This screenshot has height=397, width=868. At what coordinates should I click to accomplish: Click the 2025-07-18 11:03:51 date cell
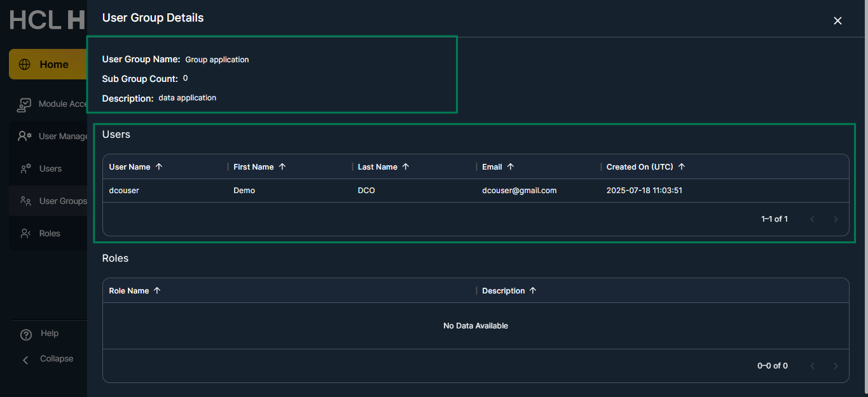click(644, 191)
